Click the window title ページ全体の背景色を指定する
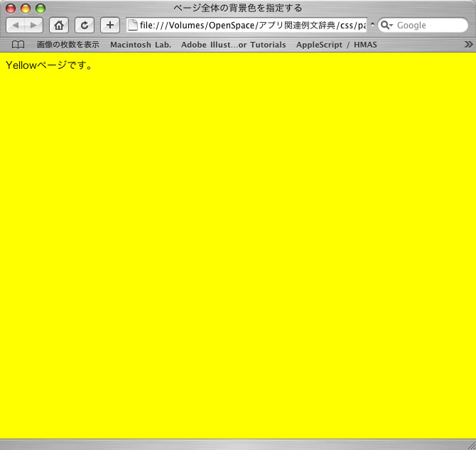This screenshot has width=476, height=450. pyautogui.click(x=238, y=8)
